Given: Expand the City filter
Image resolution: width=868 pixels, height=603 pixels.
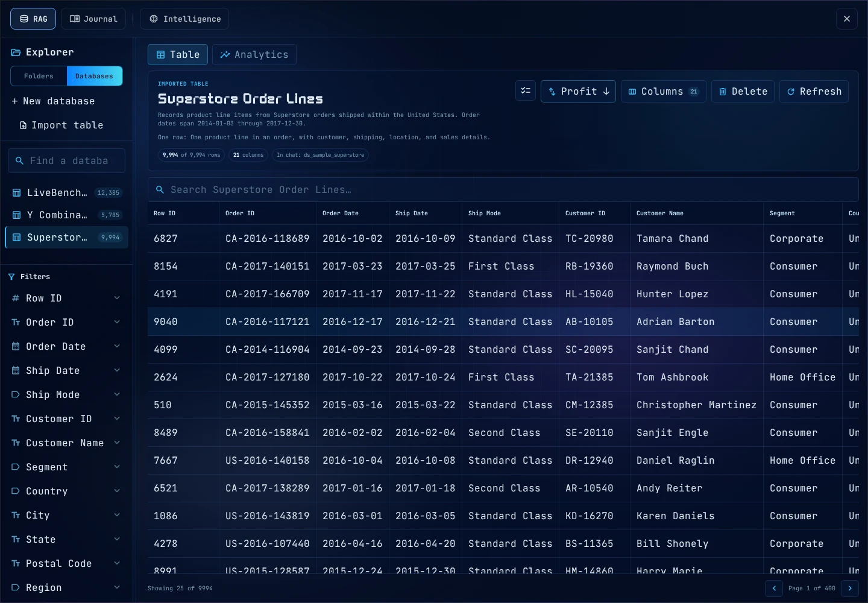Looking at the screenshot, I should tap(66, 516).
